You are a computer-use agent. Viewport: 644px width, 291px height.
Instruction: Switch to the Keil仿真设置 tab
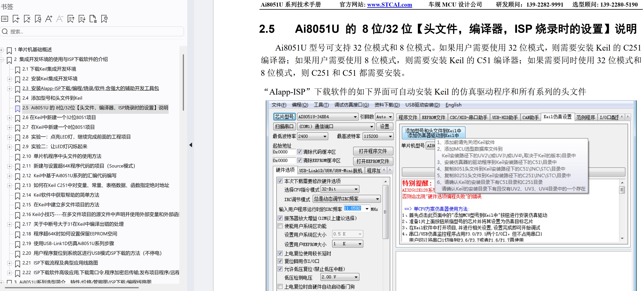(x=557, y=117)
